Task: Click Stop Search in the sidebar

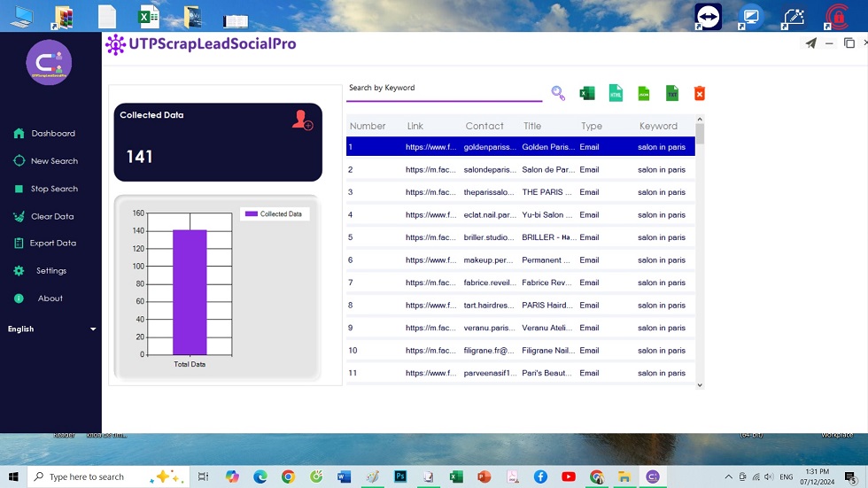Action: click(x=53, y=189)
